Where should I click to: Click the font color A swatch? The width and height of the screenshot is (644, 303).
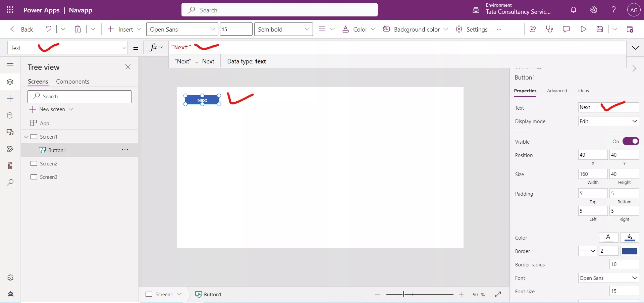[608, 237]
